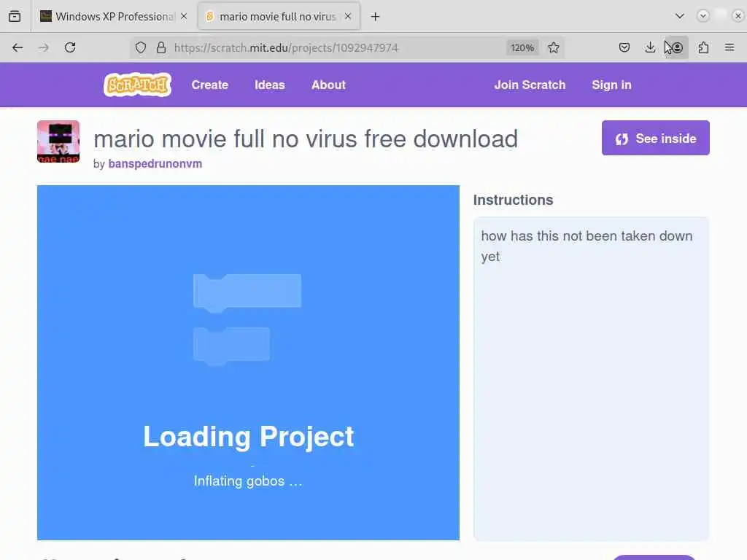The height and width of the screenshot is (560, 747).
Task: Click the project title heading text
Action: coord(306,139)
